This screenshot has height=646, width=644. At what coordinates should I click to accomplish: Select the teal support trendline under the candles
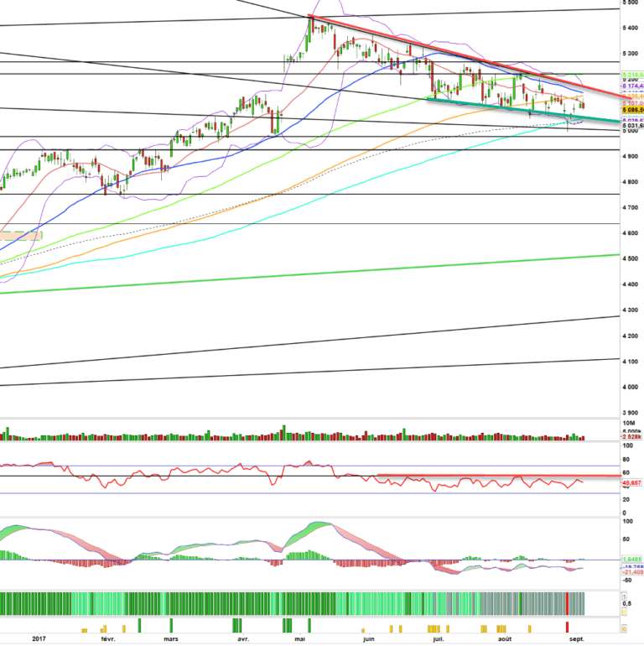pyautogui.click(x=503, y=107)
